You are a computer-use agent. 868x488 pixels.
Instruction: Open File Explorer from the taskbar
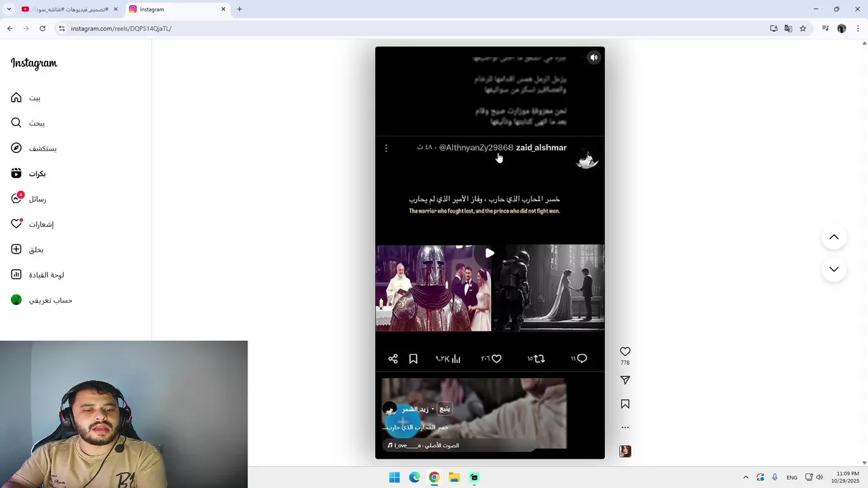pyautogui.click(x=454, y=478)
